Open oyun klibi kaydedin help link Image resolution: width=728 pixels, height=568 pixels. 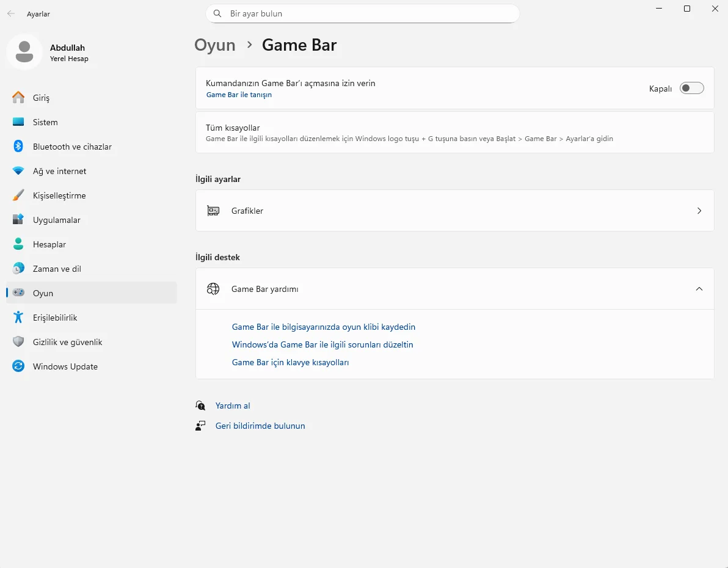pyautogui.click(x=324, y=327)
